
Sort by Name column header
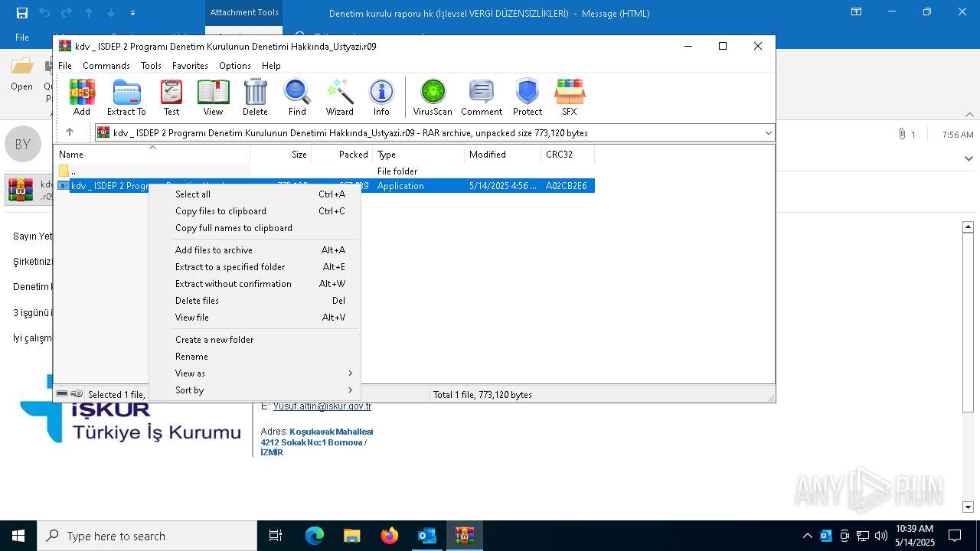(152, 155)
